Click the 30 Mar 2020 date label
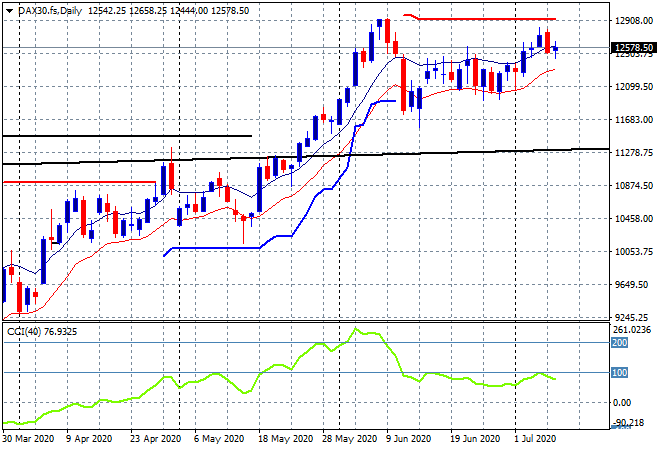This screenshot has width=660, height=450. [28, 439]
